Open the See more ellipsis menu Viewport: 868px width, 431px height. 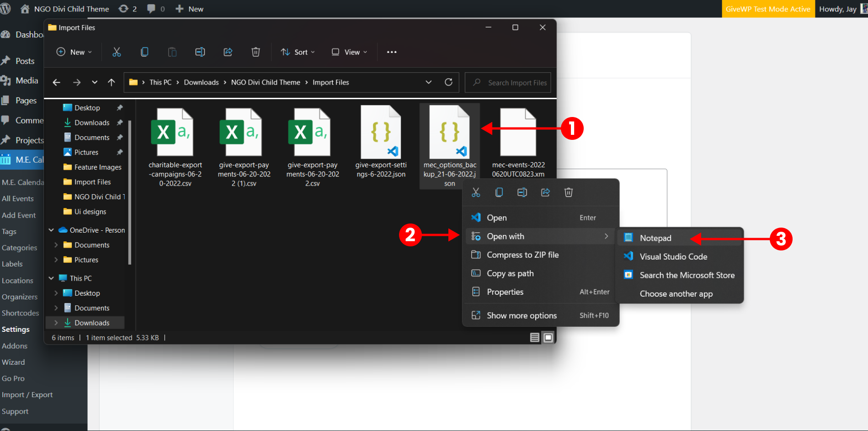click(x=392, y=52)
